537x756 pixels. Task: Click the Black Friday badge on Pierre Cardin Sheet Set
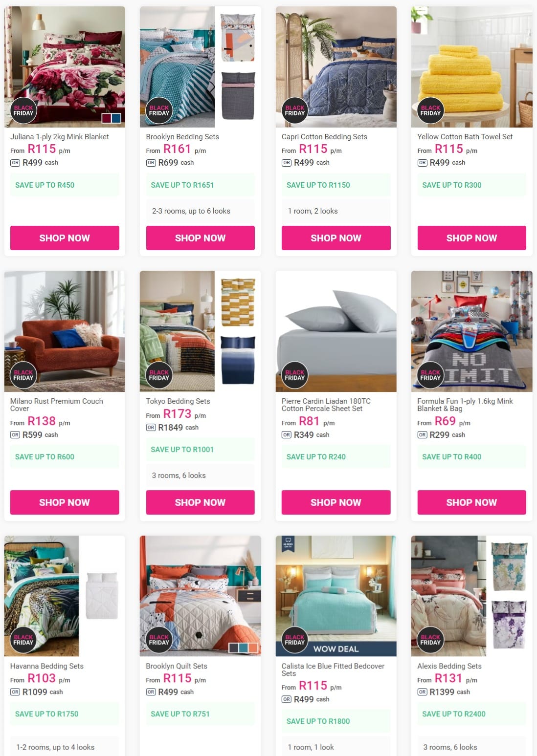(x=294, y=375)
